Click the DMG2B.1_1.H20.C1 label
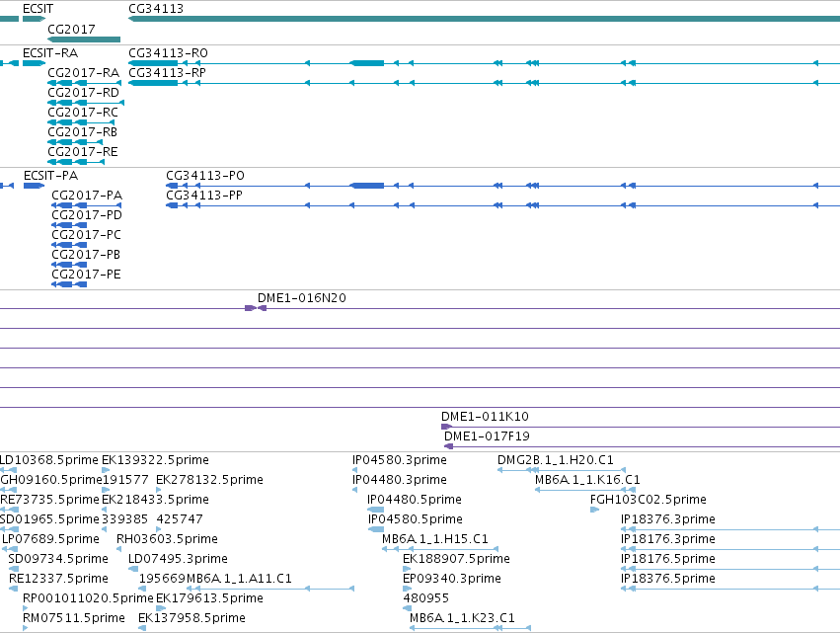 point(556,460)
